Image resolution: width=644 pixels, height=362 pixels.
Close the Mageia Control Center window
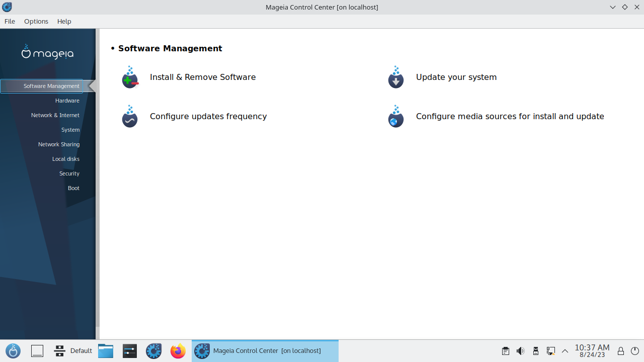pyautogui.click(x=637, y=7)
